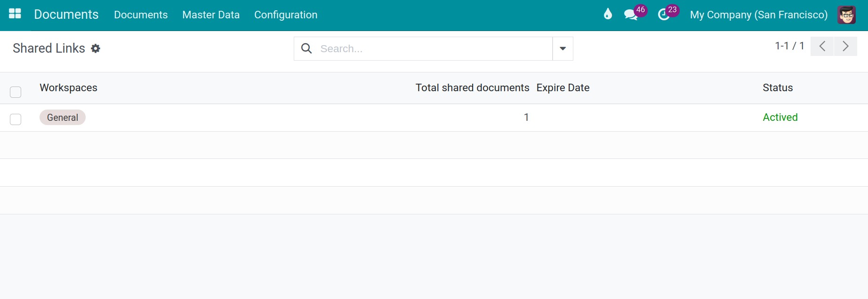Click the magnifying glass search icon
The height and width of the screenshot is (299, 868).
pos(306,48)
